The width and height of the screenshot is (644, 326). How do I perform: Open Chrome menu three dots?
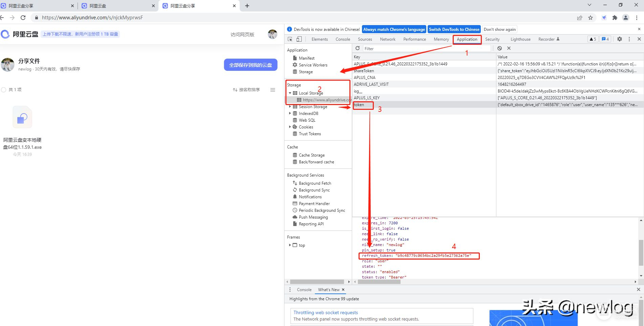[x=637, y=18]
